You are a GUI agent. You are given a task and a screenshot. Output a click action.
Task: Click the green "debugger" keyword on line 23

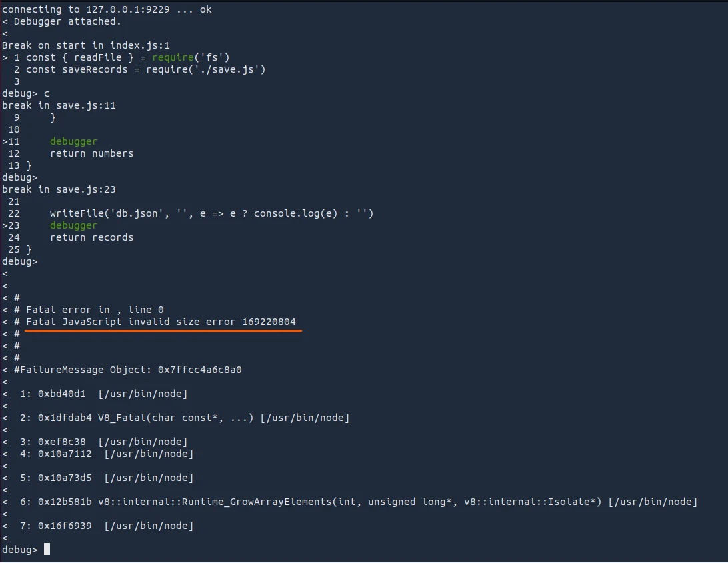click(73, 225)
